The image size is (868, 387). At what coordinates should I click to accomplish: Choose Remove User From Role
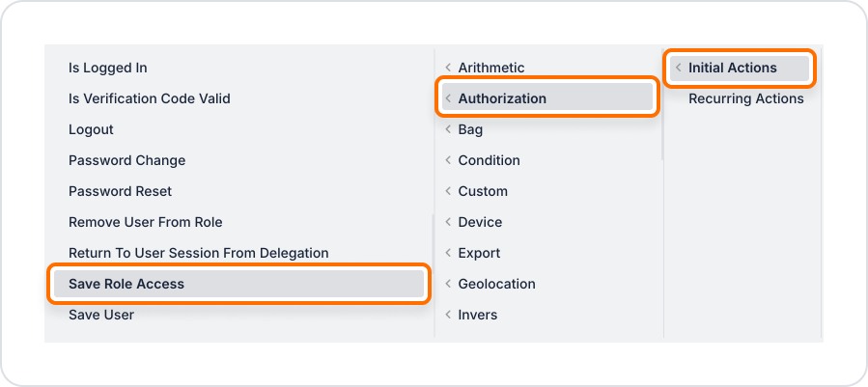(x=146, y=222)
